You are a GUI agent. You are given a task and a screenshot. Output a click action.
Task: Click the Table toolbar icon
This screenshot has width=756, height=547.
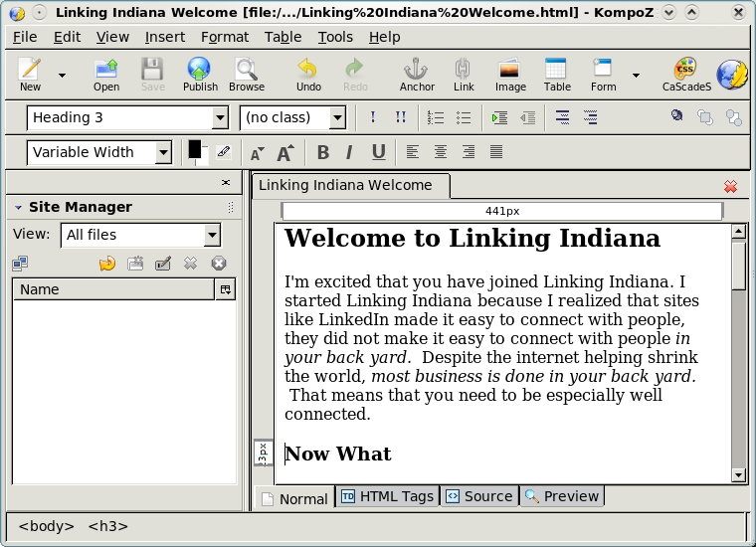556,69
